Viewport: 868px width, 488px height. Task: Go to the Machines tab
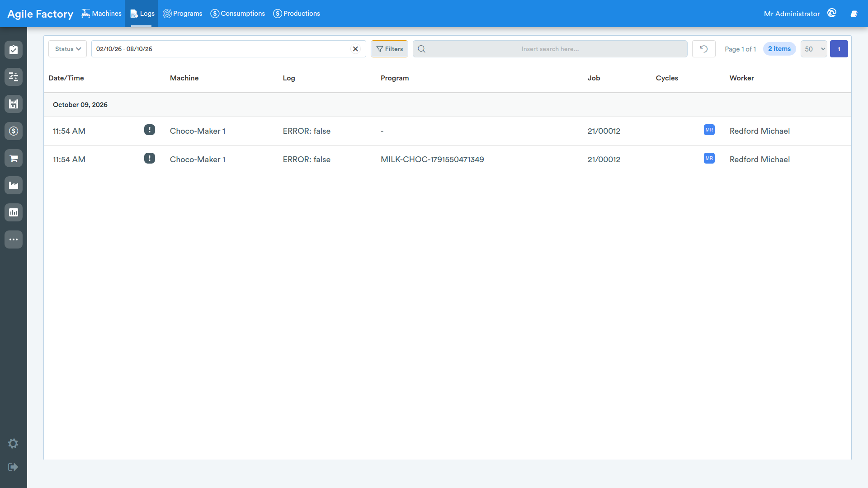pos(101,14)
